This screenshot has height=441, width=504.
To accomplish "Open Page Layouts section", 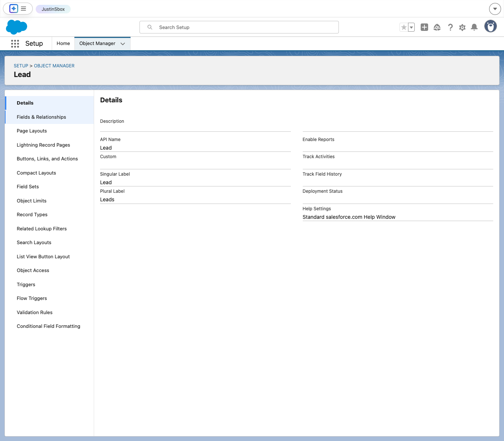I will [49, 131].
